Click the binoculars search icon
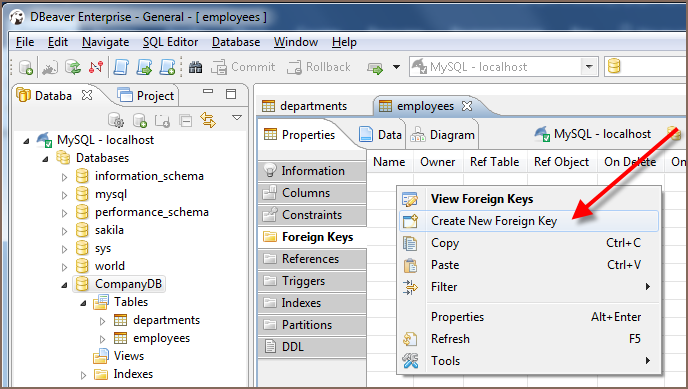Viewport: 688px width, 389px height. tap(195, 67)
